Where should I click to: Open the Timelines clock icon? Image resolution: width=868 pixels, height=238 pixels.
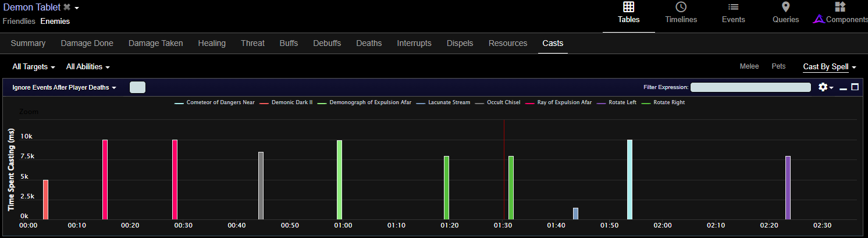pyautogui.click(x=681, y=7)
